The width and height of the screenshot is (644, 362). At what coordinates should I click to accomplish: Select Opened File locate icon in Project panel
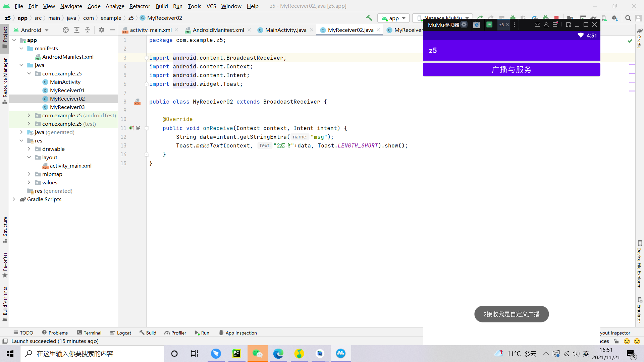tap(66, 30)
